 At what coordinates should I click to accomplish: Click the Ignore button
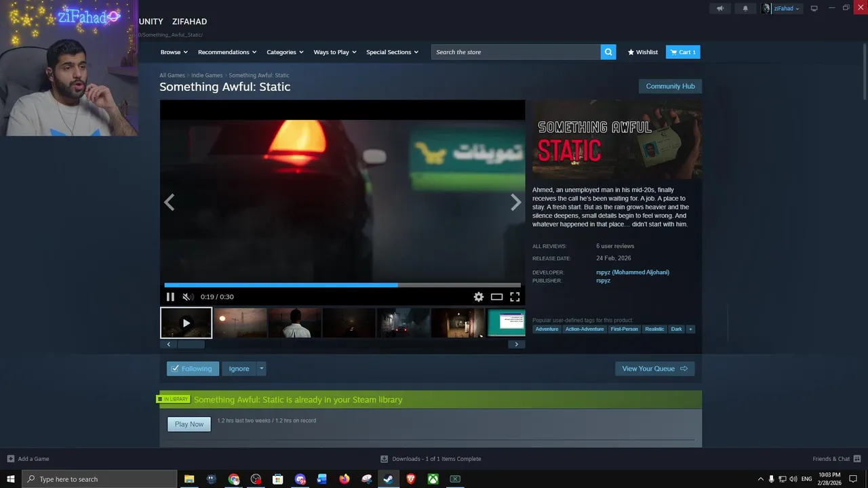(x=239, y=369)
